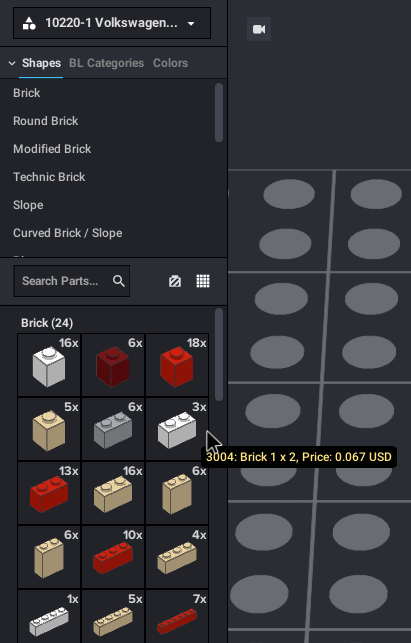Click the shapes icon in palette selector
This screenshot has height=643, width=411.
pos(29,23)
